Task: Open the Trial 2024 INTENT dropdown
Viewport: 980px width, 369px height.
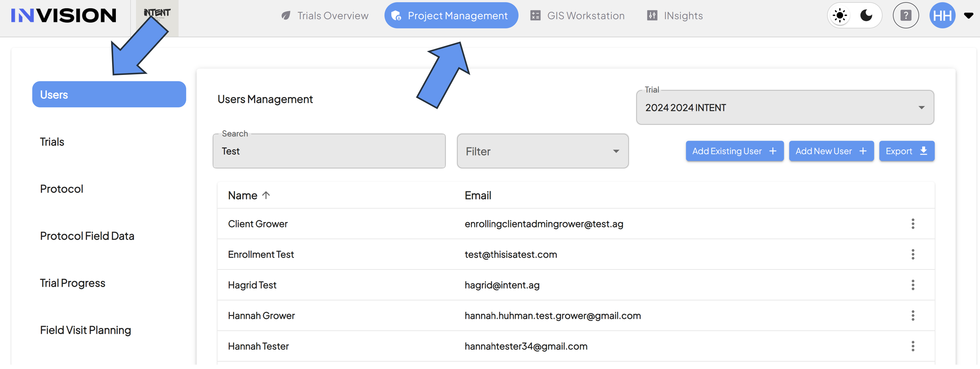Action: click(x=785, y=107)
